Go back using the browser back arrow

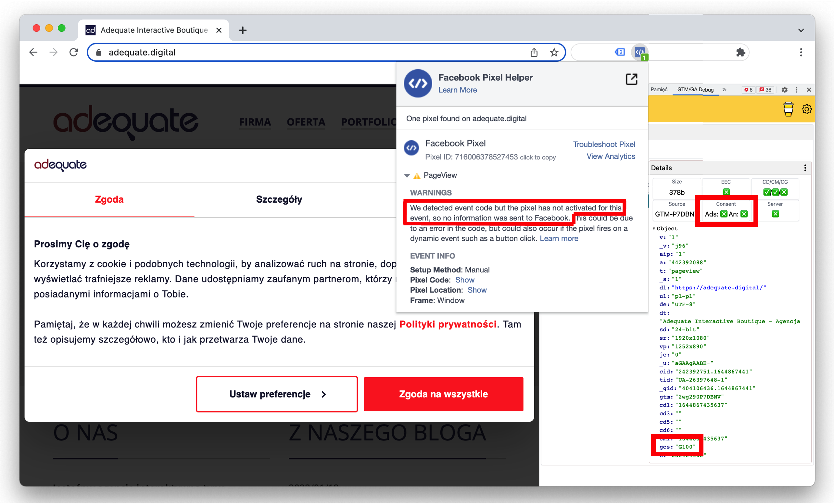click(33, 53)
